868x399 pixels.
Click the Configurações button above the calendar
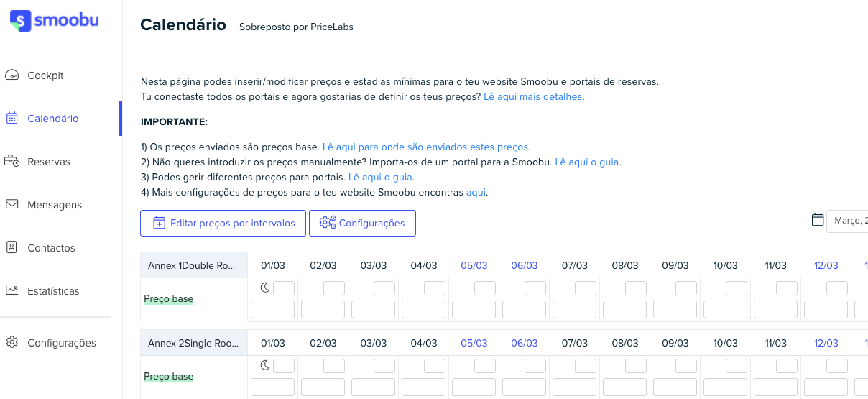[x=362, y=223]
